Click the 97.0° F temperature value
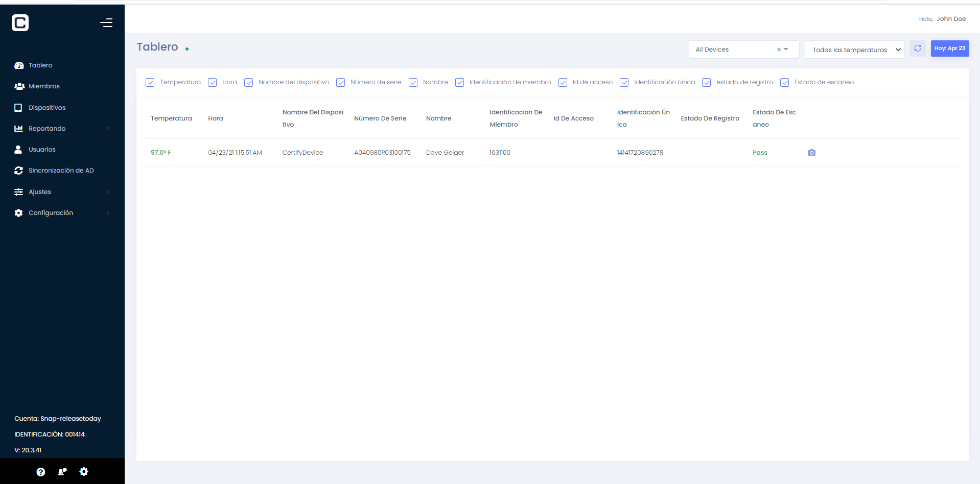 161,153
